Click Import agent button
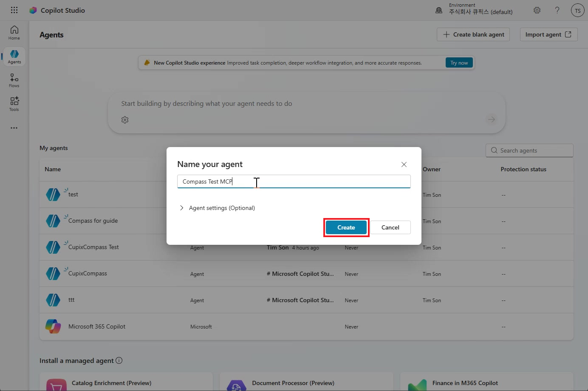 [x=548, y=34]
